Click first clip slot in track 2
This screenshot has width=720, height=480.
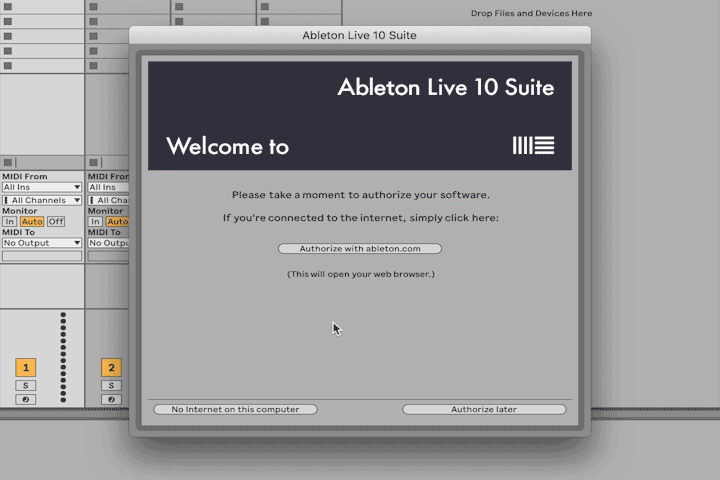[127, 7]
